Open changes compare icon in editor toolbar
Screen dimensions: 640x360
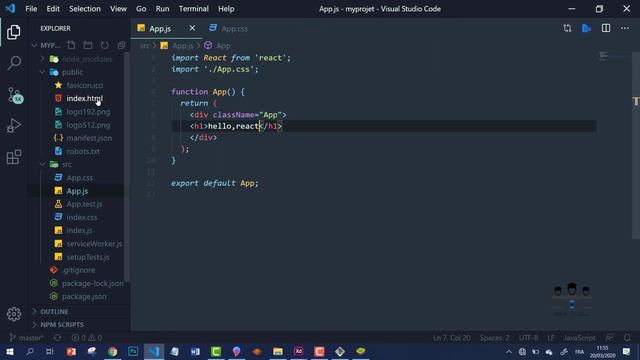567,28
